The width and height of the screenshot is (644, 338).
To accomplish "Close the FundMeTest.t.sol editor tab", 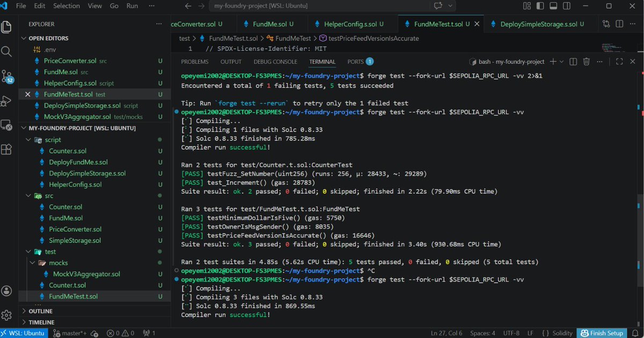I will click(477, 24).
